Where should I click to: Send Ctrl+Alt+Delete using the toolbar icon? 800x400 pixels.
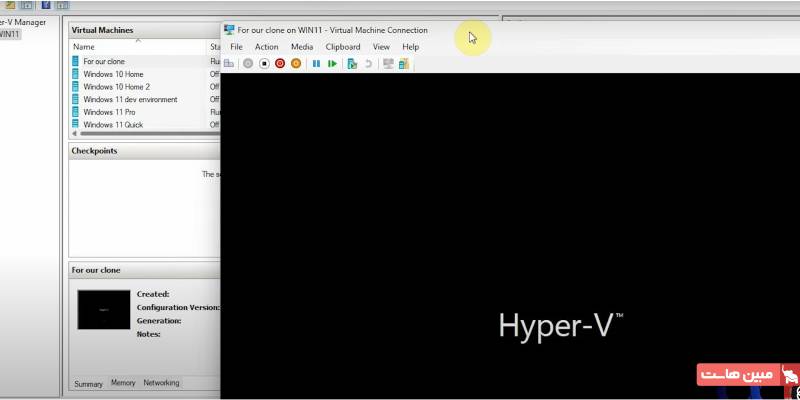[x=229, y=64]
